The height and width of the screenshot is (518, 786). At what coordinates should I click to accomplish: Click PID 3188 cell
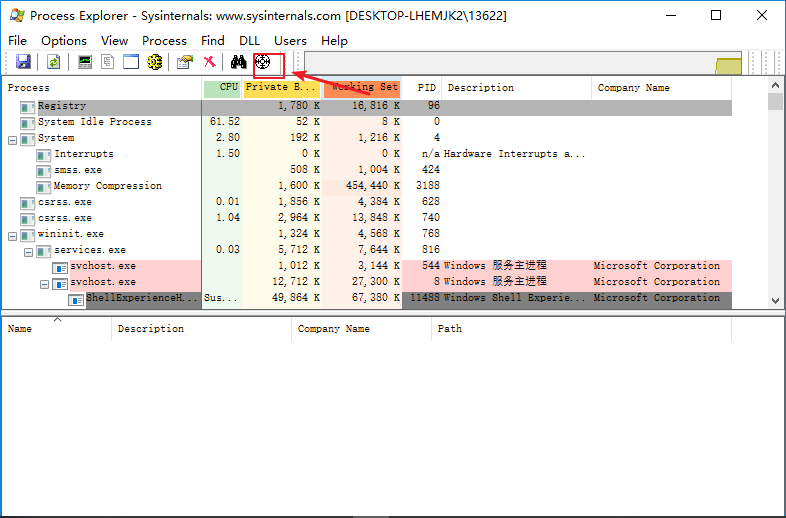[428, 186]
